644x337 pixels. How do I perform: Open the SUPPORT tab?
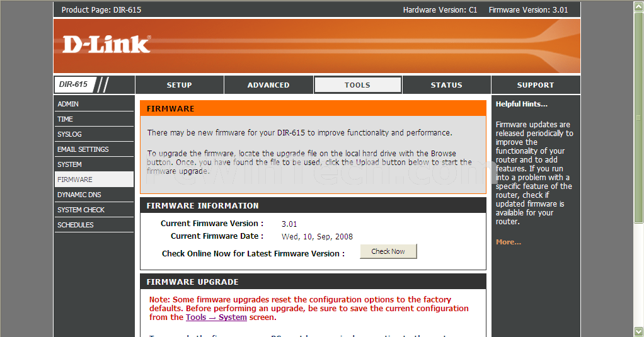(536, 85)
